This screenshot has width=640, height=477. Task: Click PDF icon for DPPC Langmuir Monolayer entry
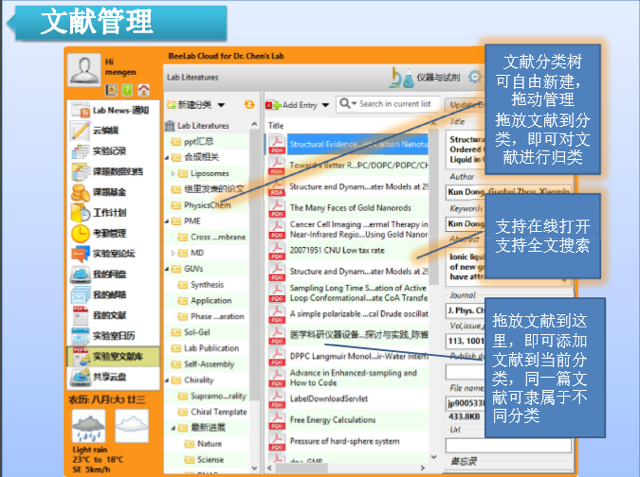point(277,356)
